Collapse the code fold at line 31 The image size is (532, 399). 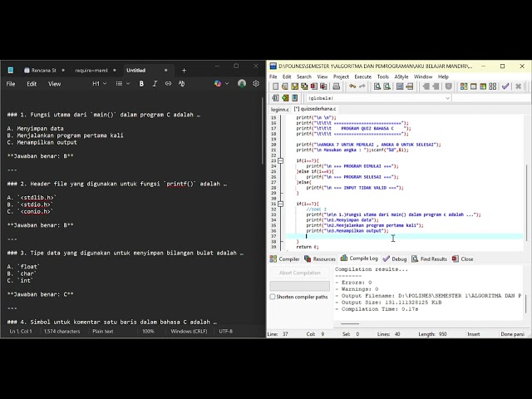coord(281,204)
